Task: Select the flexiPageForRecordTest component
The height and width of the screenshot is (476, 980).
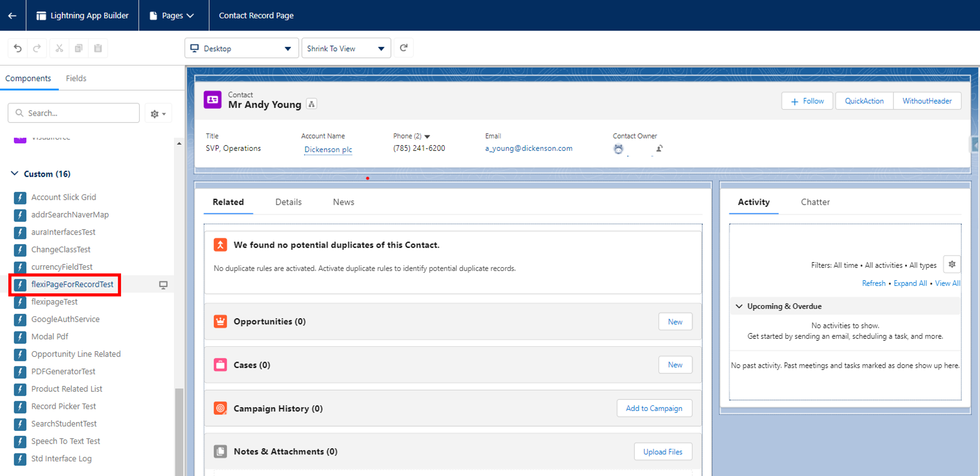Action: coord(72,285)
